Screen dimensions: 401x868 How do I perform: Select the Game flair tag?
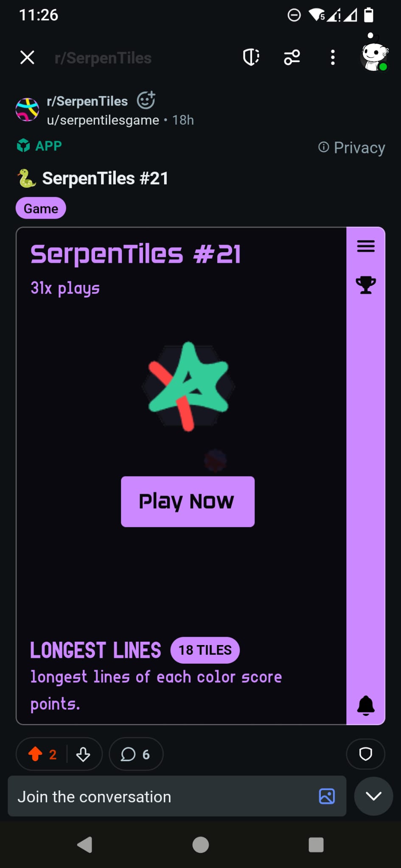pos(41,209)
